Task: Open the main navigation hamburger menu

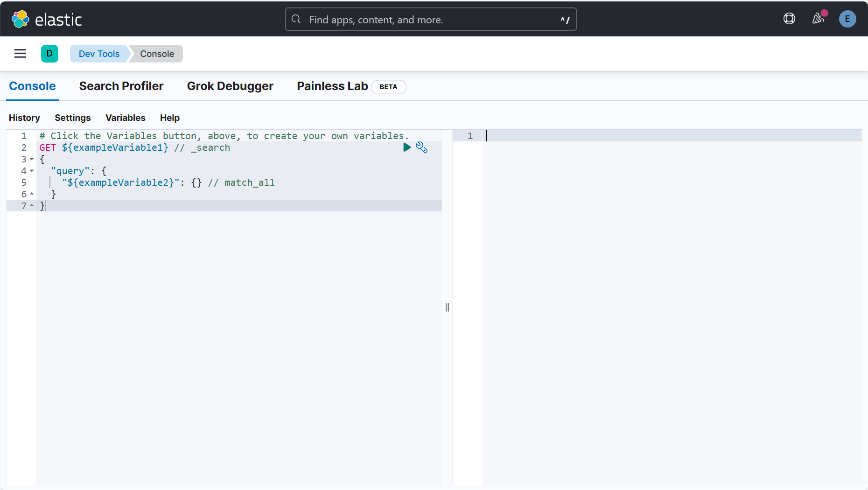Action: pos(20,53)
